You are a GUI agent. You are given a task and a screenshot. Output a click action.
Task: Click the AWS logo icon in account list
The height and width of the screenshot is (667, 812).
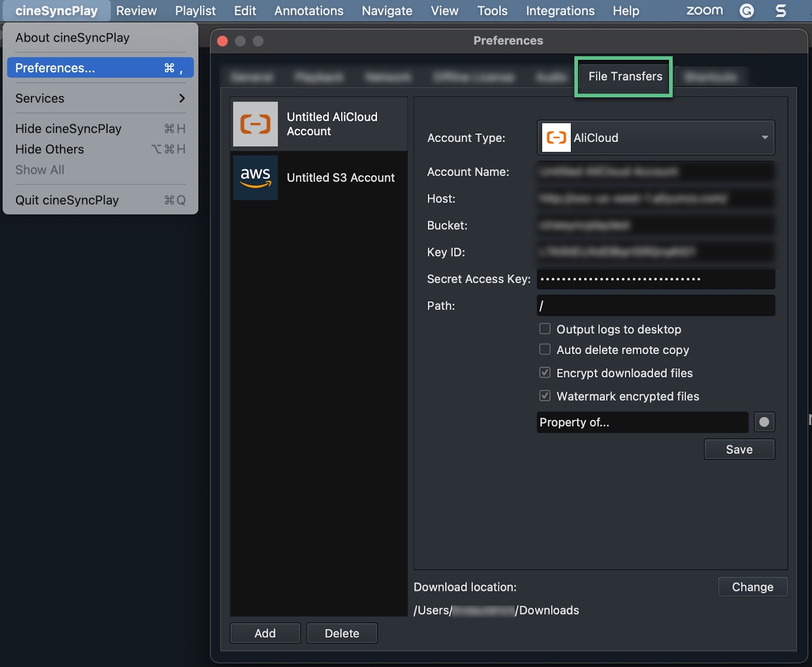[255, 178]
